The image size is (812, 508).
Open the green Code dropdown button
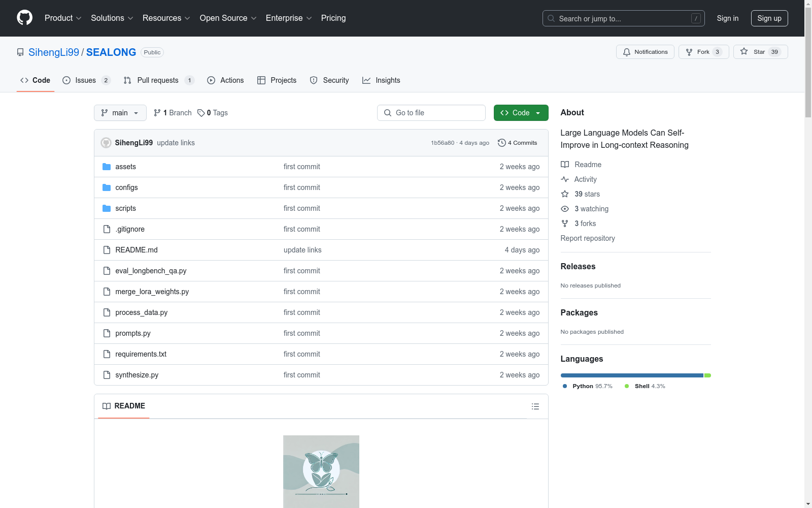click(x=521, y=113)
